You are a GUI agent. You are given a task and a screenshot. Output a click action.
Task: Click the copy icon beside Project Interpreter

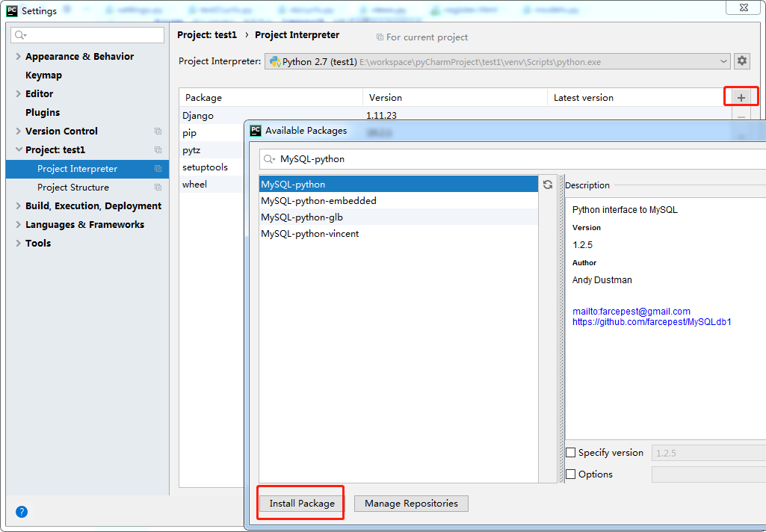click(x=158, y=169)
